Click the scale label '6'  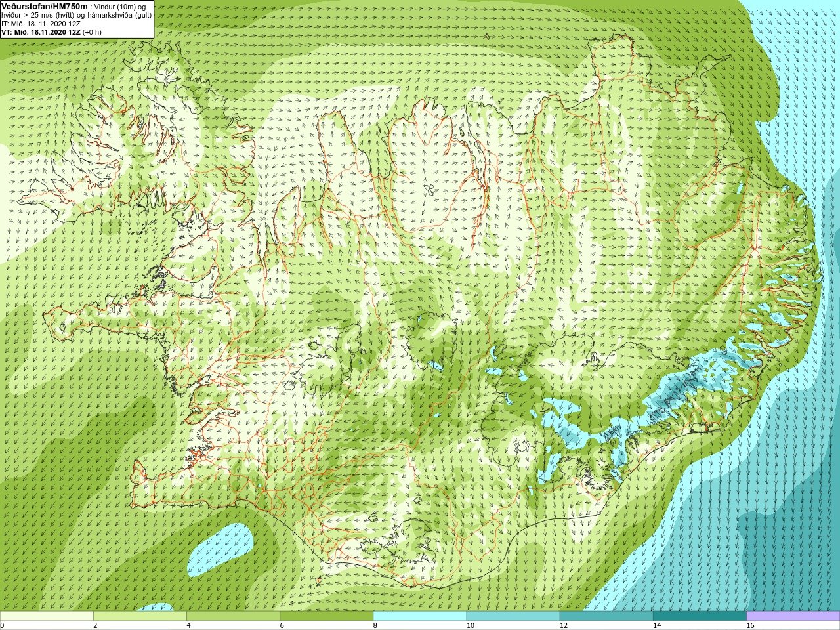[x=282, y=625]
